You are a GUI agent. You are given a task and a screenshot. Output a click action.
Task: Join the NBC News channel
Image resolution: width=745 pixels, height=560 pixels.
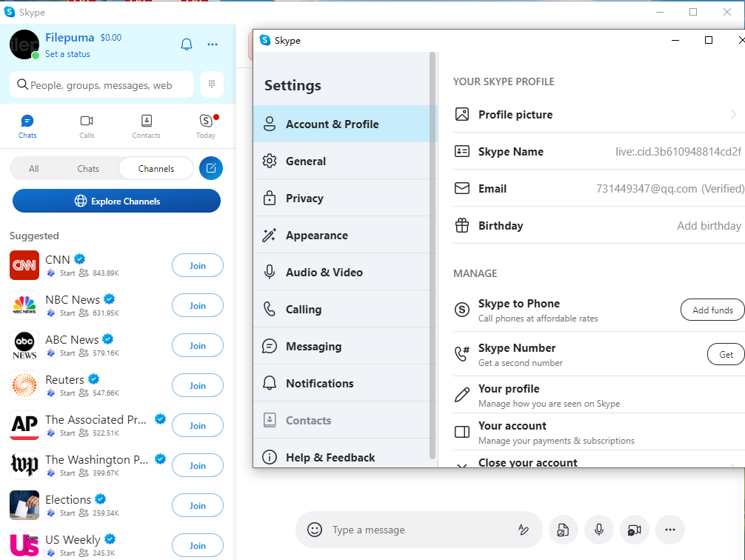tap(198, 305)
